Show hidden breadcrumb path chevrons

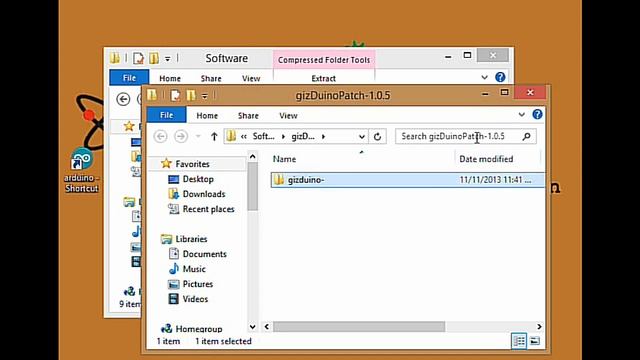click(244, 137)
